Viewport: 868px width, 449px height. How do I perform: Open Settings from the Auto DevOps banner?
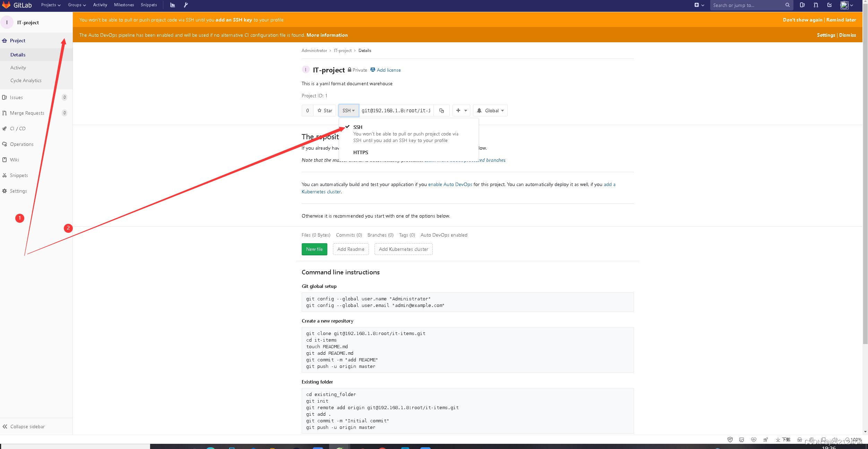pos(826,35)
